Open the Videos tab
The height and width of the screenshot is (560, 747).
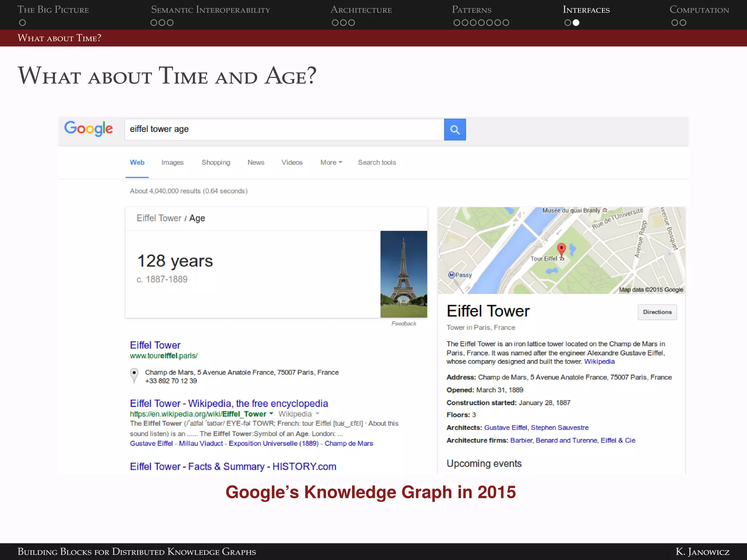(x=292, y=163)
